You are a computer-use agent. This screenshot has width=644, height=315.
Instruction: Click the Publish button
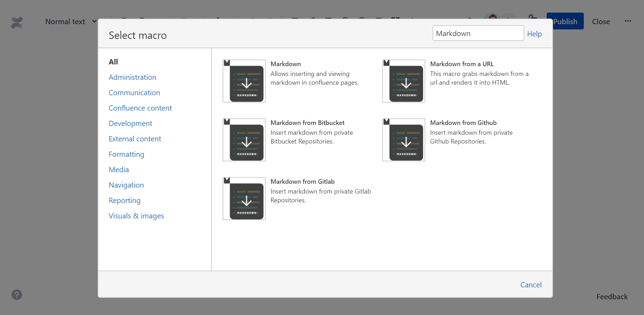pos(565,21)
